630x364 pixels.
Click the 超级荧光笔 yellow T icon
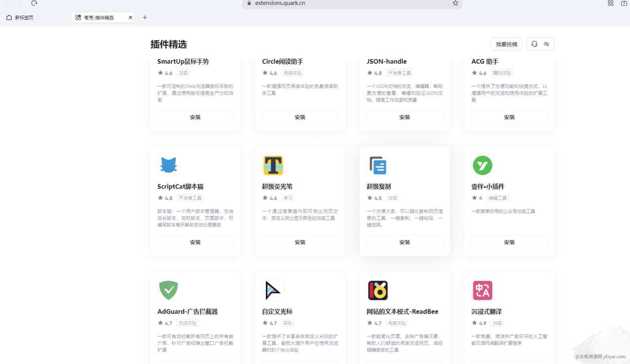(273, 165)
